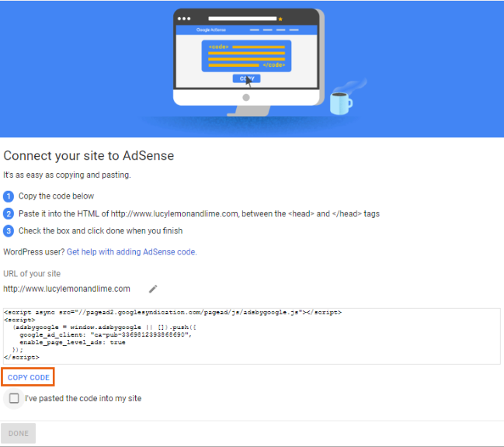
Task: Click inside the AdSense script code box
Action: (252, 336)
